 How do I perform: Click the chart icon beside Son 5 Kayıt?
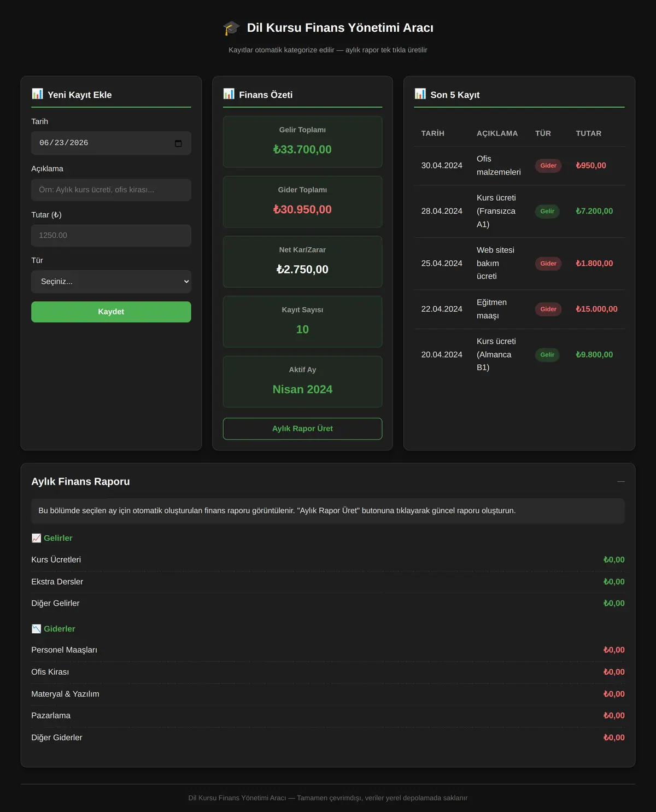coord(420,94)
